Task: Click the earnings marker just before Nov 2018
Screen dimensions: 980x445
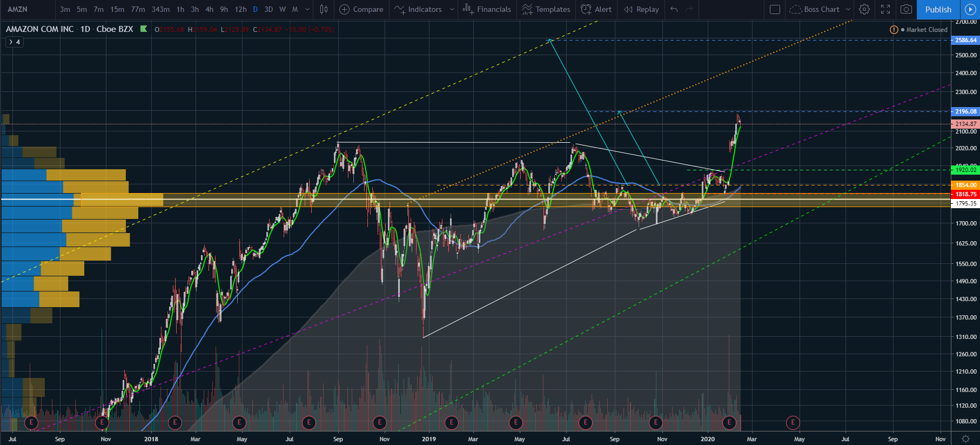Action: click(379, 422)
